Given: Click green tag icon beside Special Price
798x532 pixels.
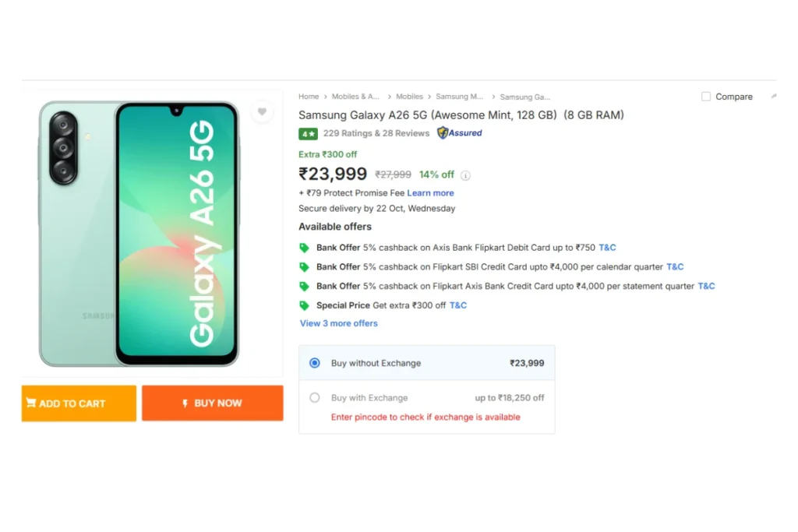Looking at the screenshot, I should [x=305, y=305].
